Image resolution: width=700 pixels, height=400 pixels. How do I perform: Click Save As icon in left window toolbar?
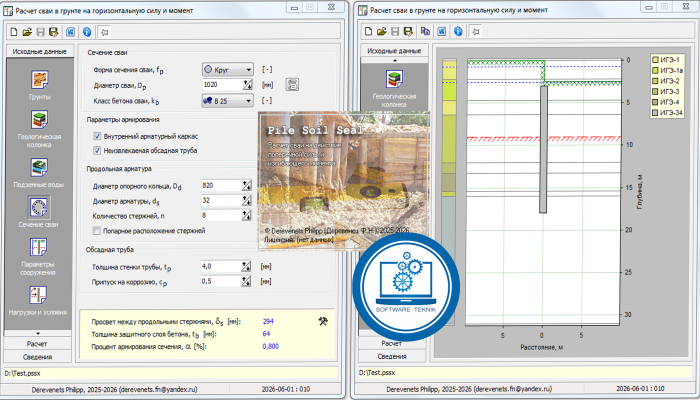54,32
